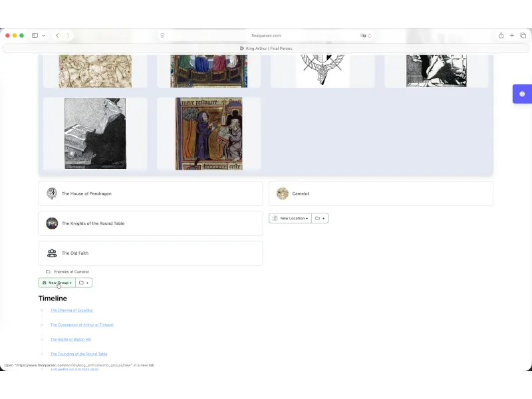The width and height of the screenshot is (532, 399).
Task: Open The Conception of Arthur at Tintagel link
Action: pyautogui.click(x=82, y=325)
